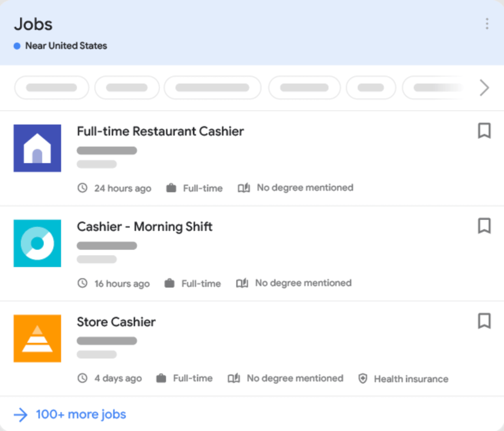Click the teal circle company logo
Viewport: 504px width, 431px height.
click(37, 243)
